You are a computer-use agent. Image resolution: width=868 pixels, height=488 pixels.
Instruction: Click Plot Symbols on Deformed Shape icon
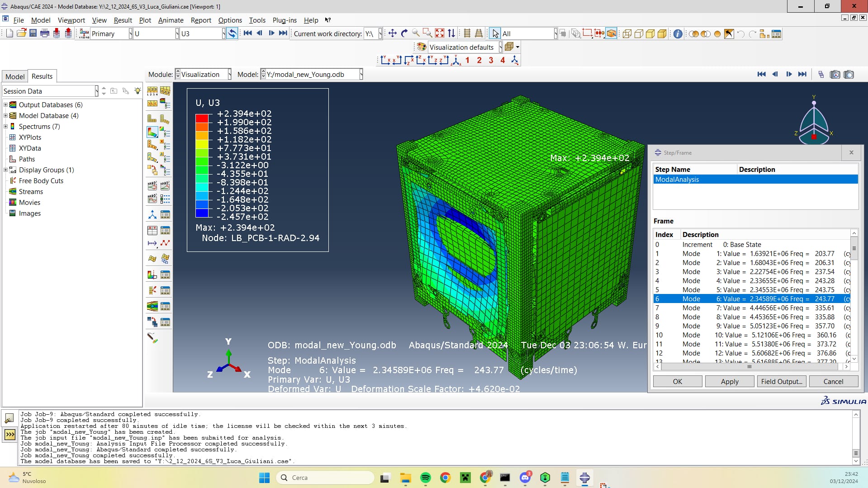[x=152, y=145]
